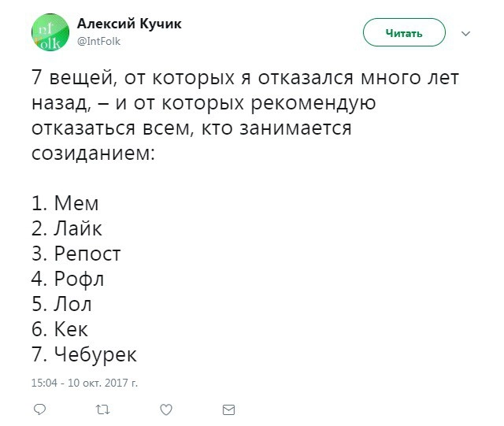
Task: Expand the tweet options chevron menu
Action: click(x=465, y=34)
